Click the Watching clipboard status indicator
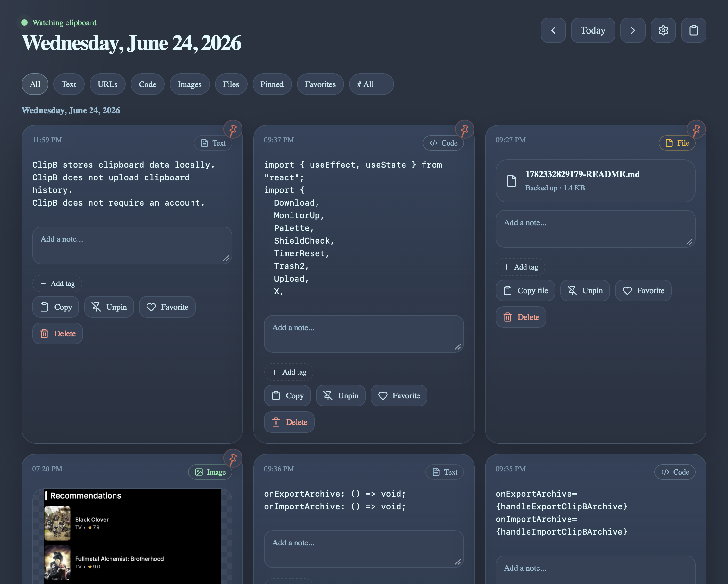The image size is (728, 584). pos(59,22)
